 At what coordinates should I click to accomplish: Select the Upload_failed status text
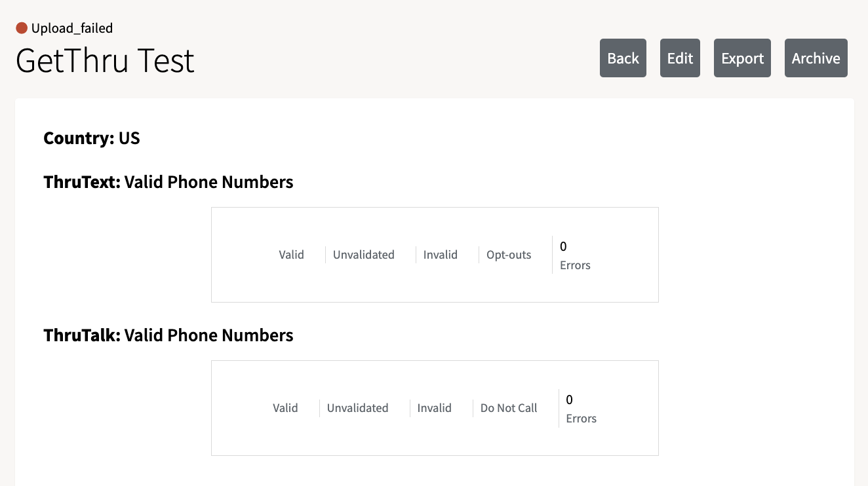click(x=72, y=28)
